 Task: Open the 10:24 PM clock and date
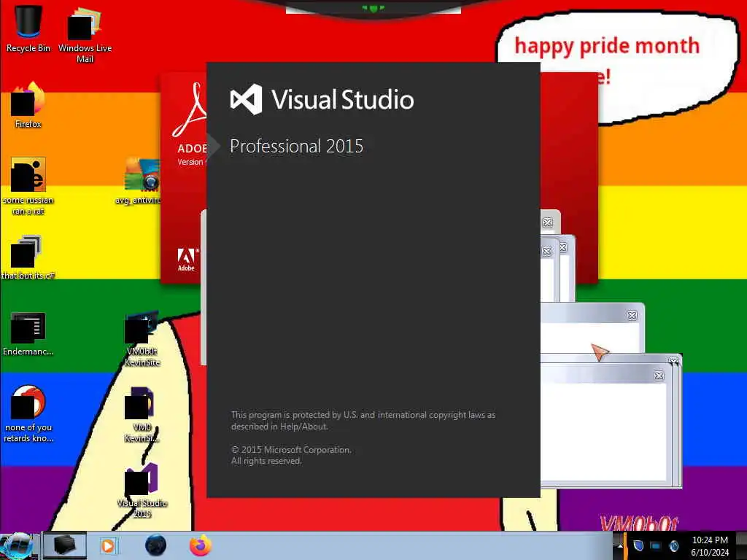(x=710, y=545)
